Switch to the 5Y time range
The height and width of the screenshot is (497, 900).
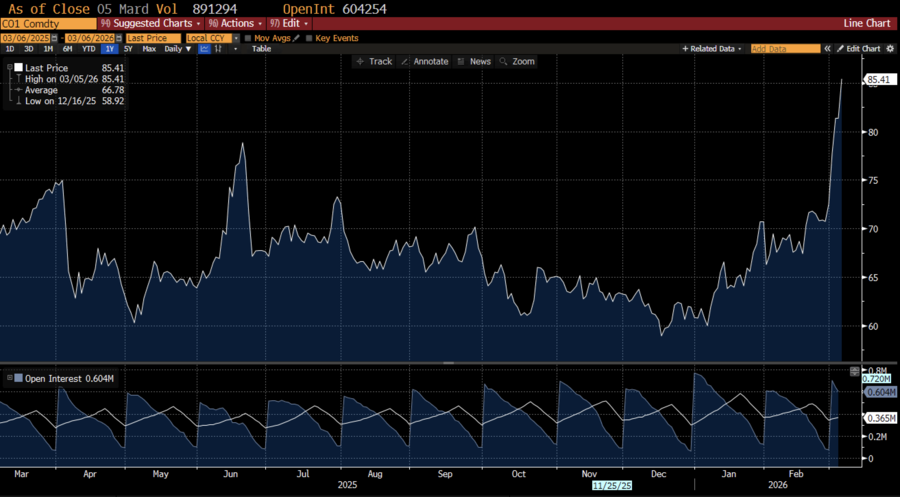128,48
